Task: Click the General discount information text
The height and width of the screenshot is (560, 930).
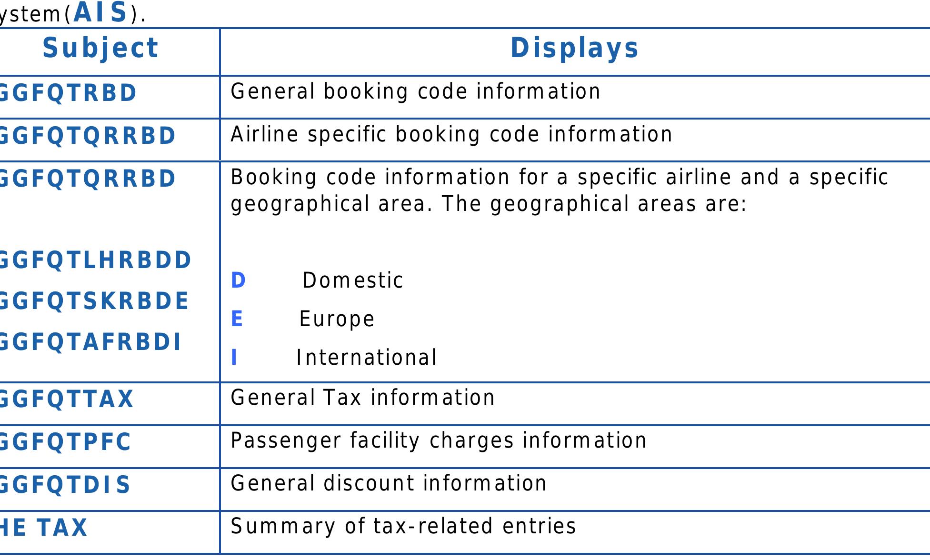Action: [389, 483]
